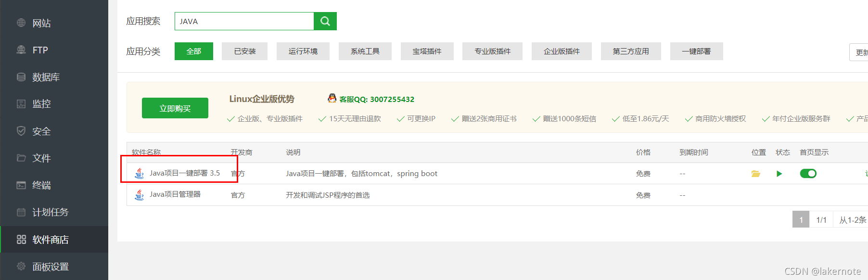The height and width of the screenshot is (280, 868).
Task: Click the QQ penguin customer service icon
Action: [x=332, y=98]
